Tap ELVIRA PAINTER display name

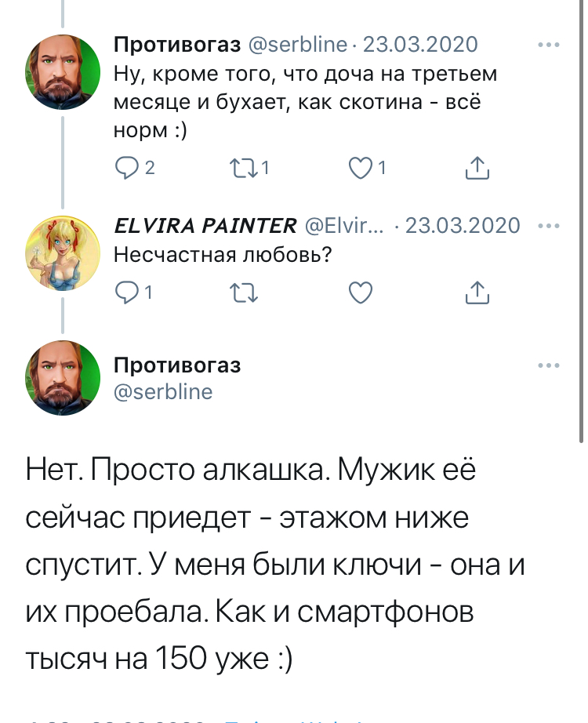(205, 227)
